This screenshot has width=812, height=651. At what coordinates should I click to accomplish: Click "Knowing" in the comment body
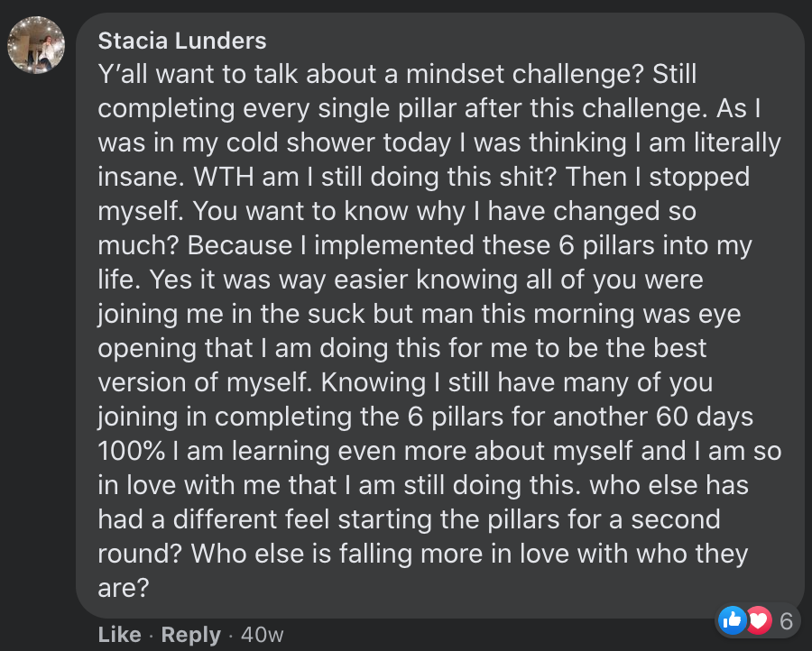374,383
